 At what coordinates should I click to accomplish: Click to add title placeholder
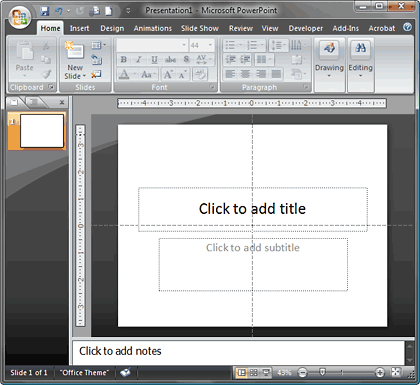(x=253, y=209)
